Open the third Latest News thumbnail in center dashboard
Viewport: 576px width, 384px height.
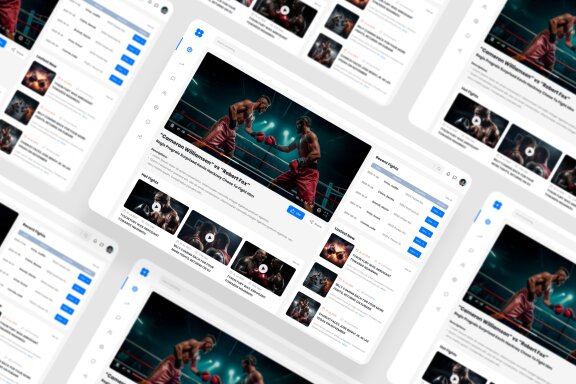(303, 309)
